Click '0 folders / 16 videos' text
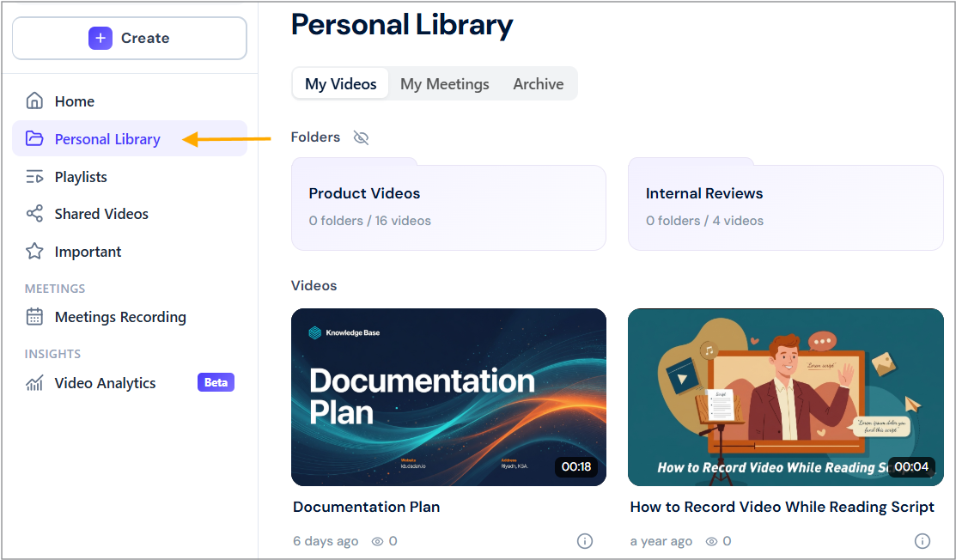 (x=369, y=221)
